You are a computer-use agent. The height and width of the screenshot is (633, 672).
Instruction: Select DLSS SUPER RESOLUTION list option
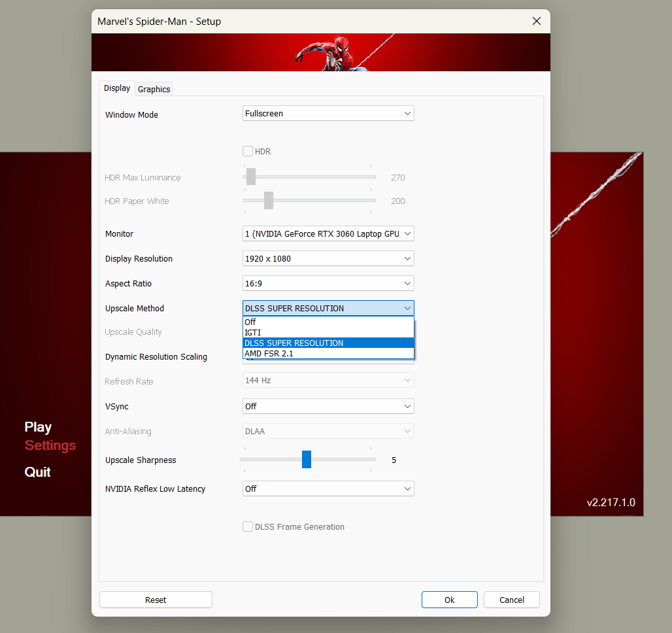click(x=328, y=343)
